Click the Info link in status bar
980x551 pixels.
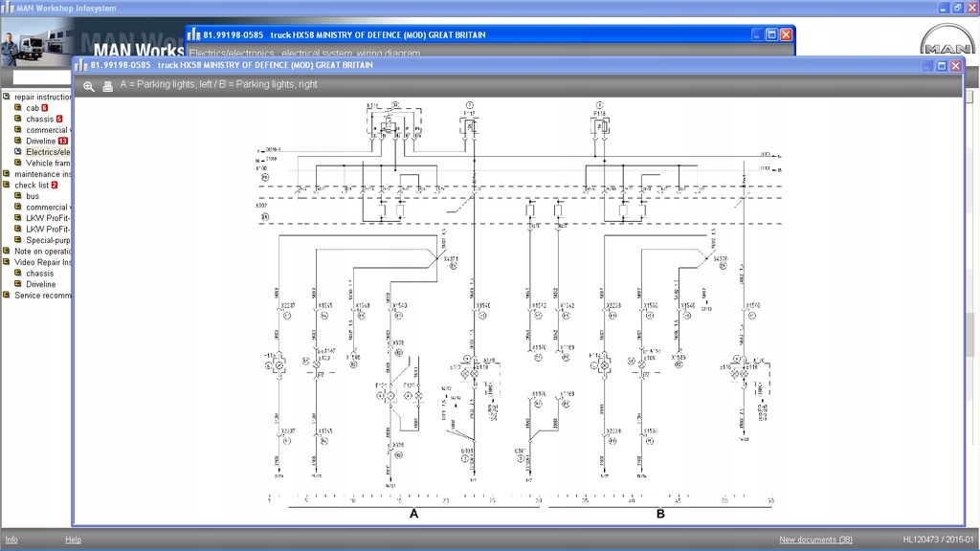tap(11, 540)
